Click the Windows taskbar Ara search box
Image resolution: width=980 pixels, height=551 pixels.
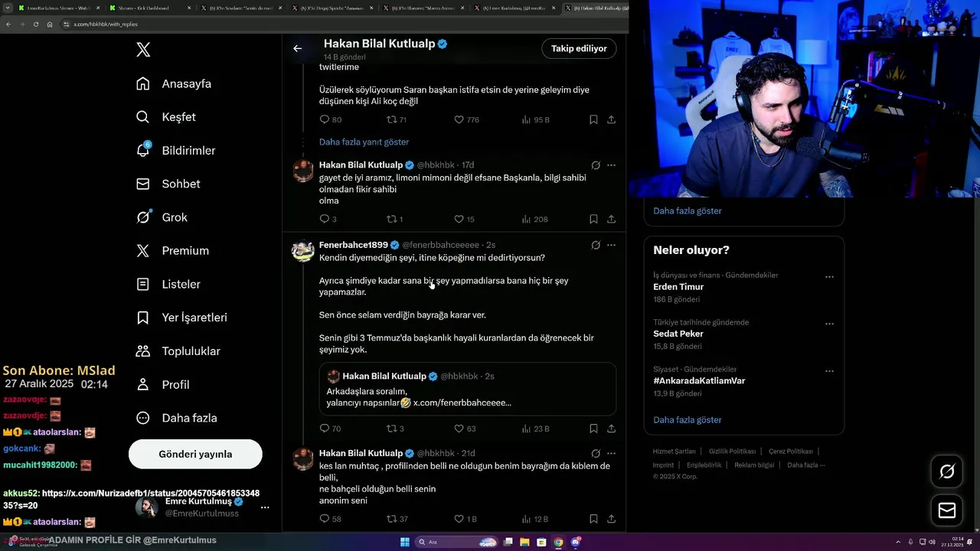457,542
